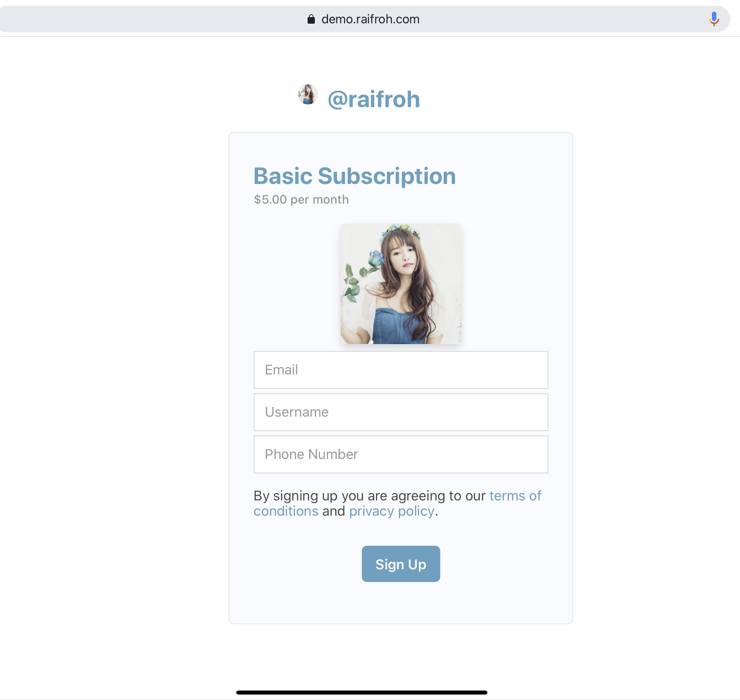Screen dimensions: 740x700
Task: Open the privacy policy link
Action: (392, 511)
